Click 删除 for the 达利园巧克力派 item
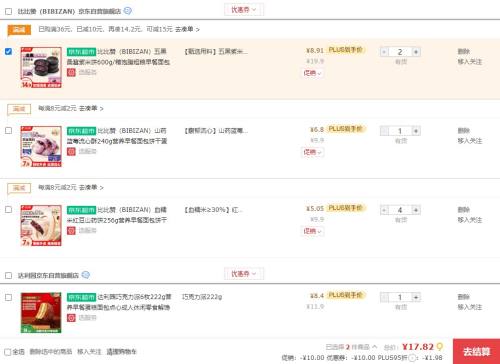The width and height of the screenshot is (500, 364). tap(464, 297)
